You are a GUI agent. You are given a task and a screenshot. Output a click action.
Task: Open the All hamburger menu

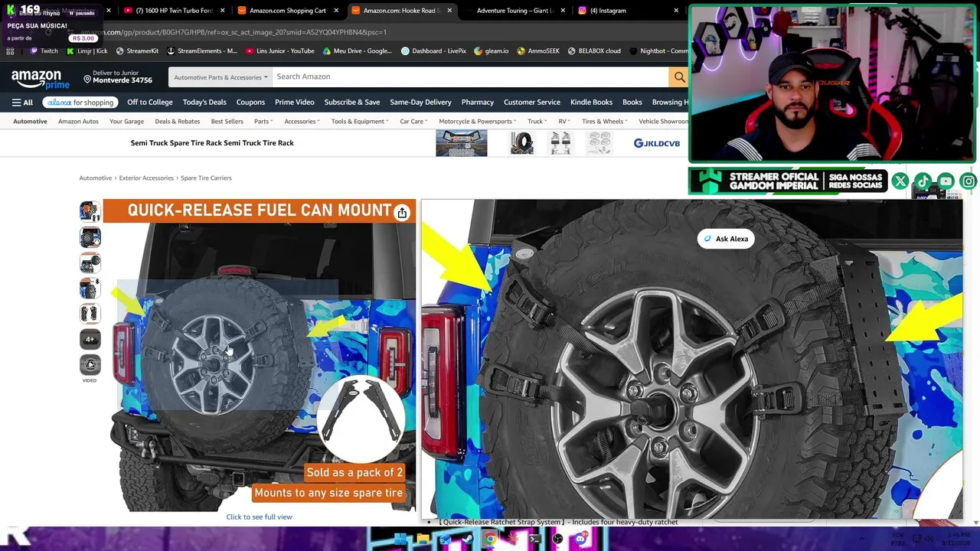coord(22,103)
